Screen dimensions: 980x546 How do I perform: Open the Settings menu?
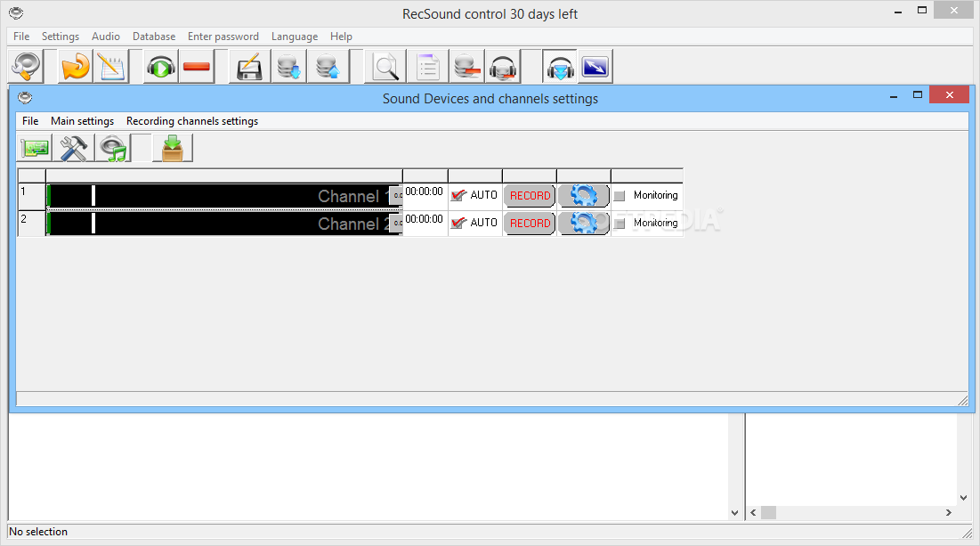[x=61, y=37]
